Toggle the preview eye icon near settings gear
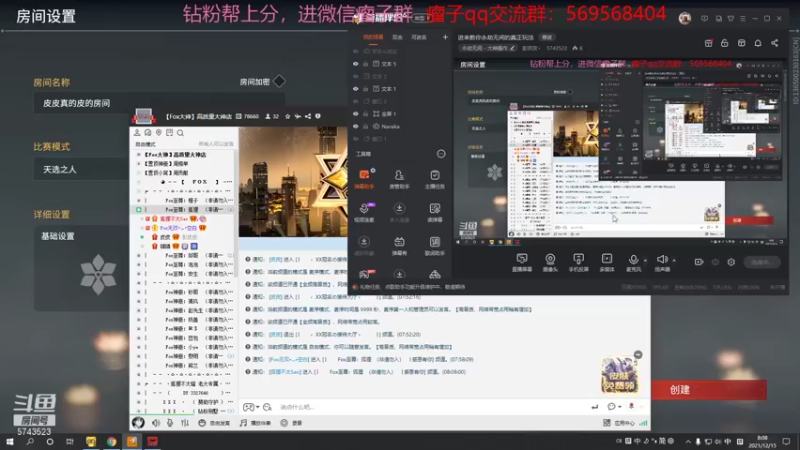Screen dimensions: 800x450 tap(715, 262)
